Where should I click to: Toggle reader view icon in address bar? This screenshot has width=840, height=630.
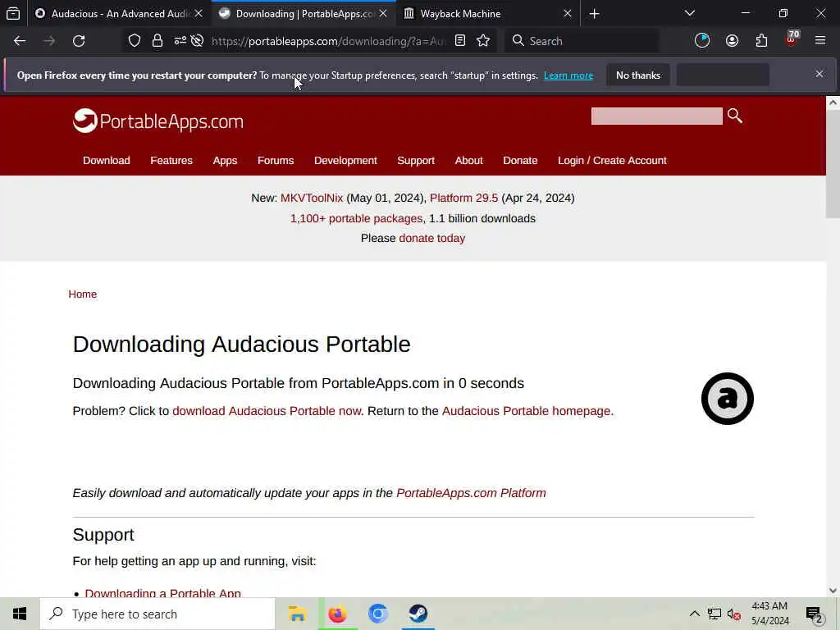tap(460, 41)
